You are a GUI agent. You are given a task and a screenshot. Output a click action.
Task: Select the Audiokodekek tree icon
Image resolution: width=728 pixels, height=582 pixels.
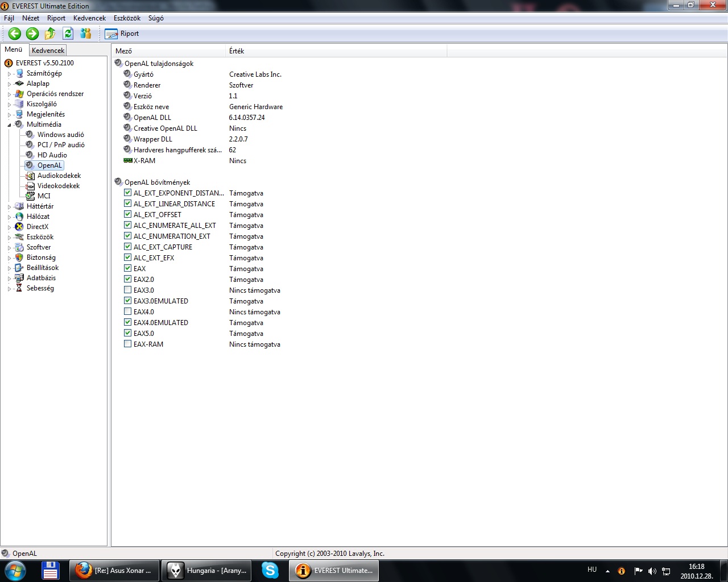[30, 176]
